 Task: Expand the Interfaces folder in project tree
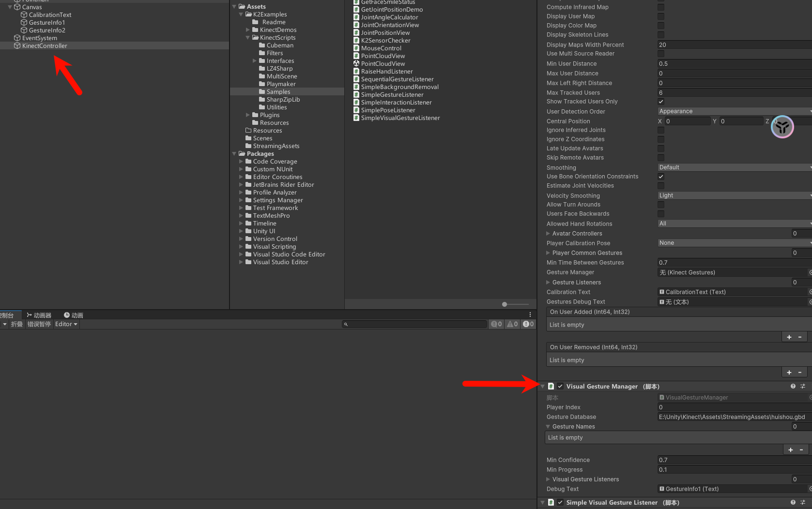click(x=255, y=61)
